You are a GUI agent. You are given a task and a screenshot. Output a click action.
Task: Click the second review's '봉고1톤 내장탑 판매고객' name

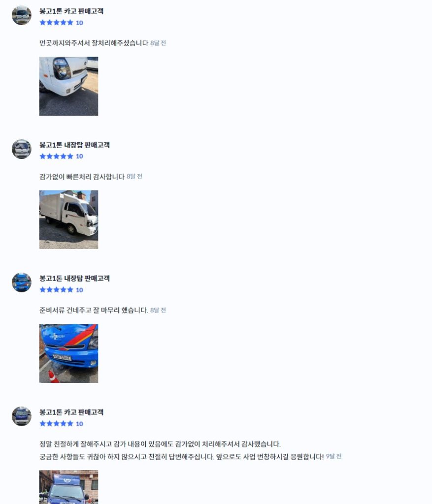tap(74, 145)
